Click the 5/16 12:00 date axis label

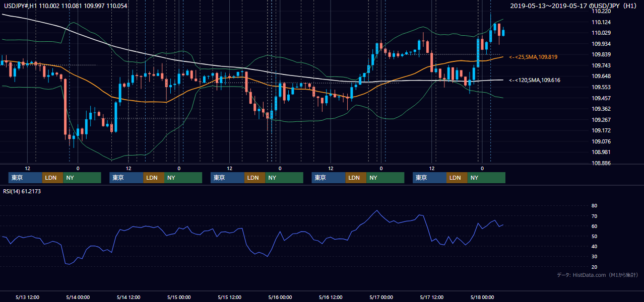click(x=331, y=297)
